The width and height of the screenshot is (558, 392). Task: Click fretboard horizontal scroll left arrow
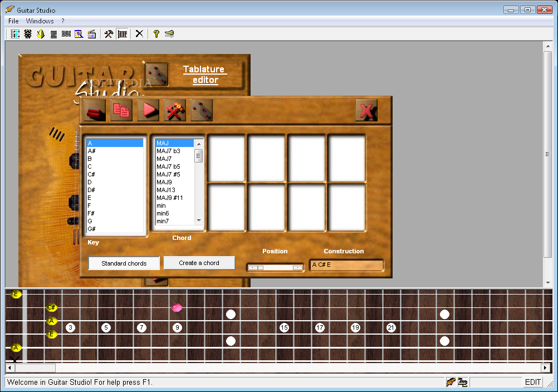tap(10, 368)
